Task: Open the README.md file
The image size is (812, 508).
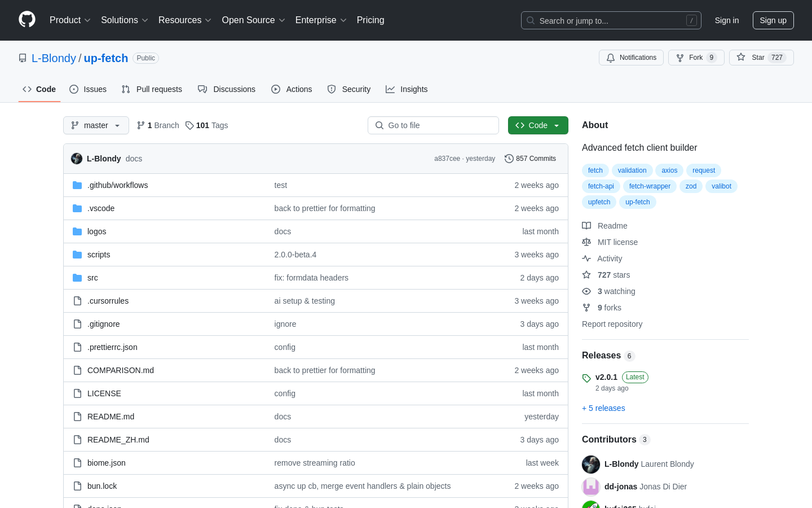Action: [x=111, y=417]
